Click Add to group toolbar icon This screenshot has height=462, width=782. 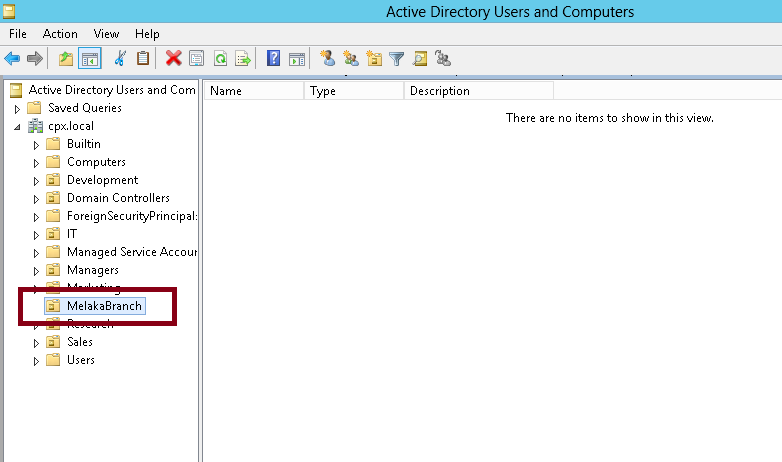click(x=443, y=58)
